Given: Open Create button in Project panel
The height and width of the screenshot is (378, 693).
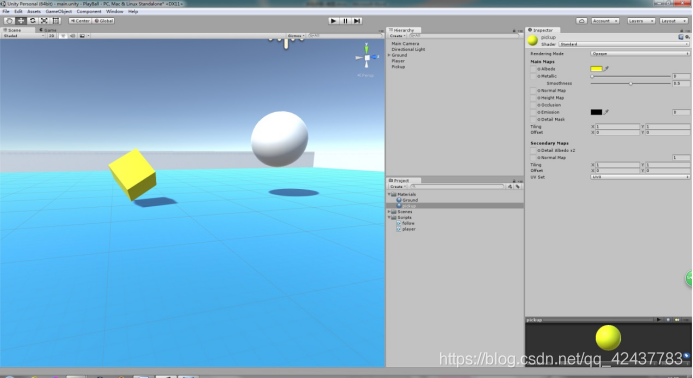Looking at the screenshot, I should point(397,187).
